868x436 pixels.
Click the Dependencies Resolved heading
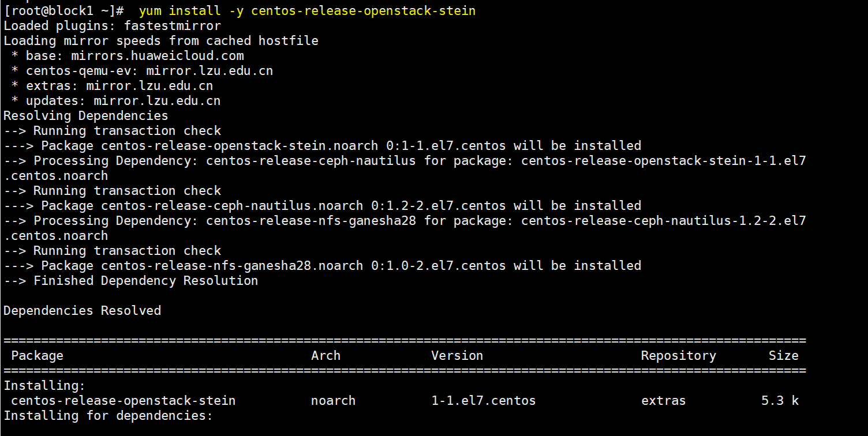pos(82,310)
